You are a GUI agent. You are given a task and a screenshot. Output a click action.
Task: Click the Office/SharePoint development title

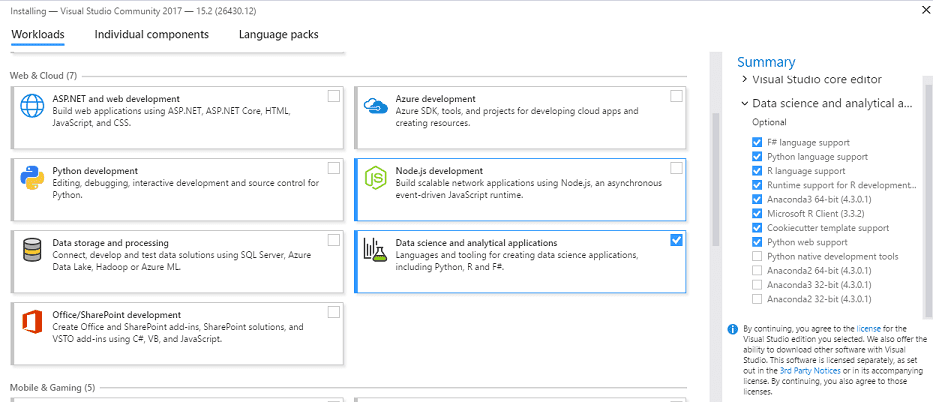[117, 315]
